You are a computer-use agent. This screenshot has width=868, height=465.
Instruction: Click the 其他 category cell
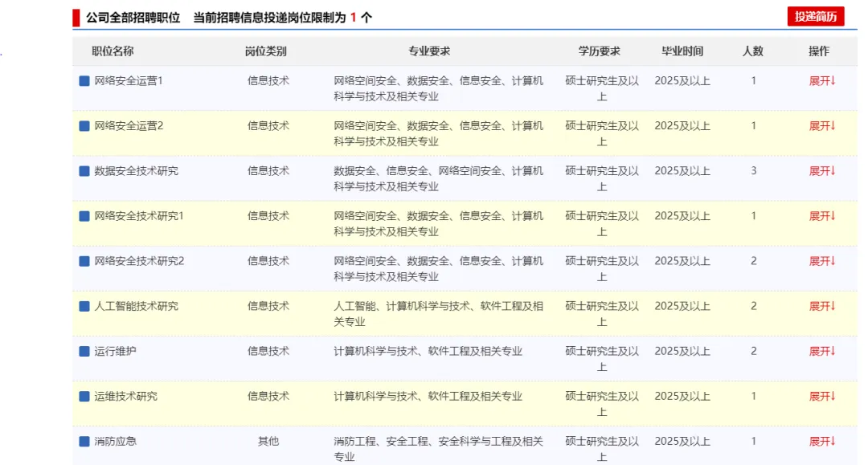268,442
